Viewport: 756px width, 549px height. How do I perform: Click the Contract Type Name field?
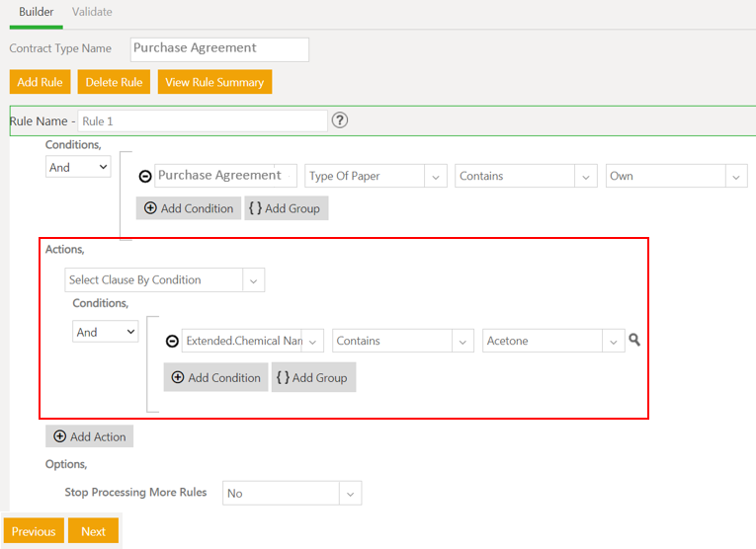(219, 48)
